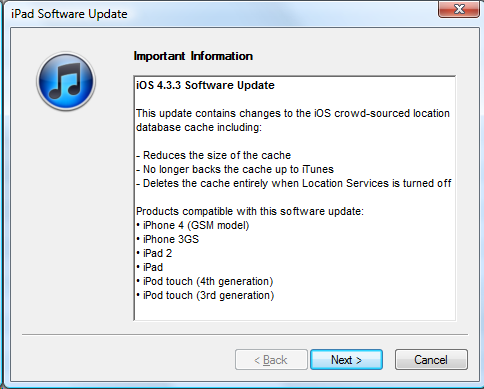This screenshot has height=389, width=484.
Task: Click the empty area below the device list
Action: 295,311
